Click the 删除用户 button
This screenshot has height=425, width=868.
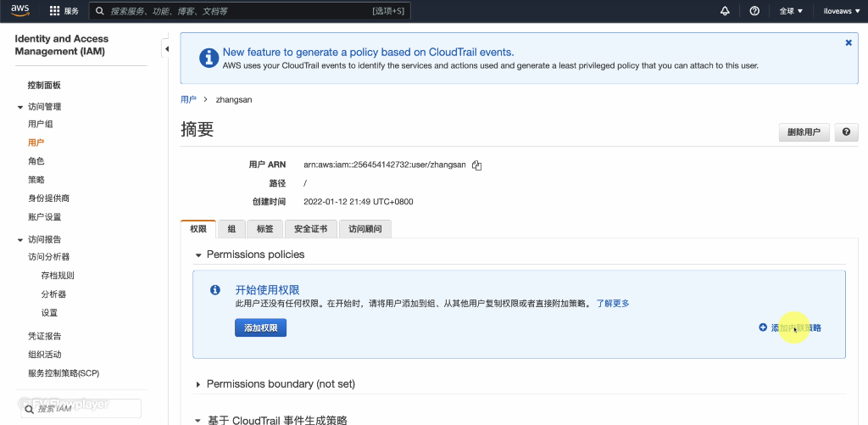pos(804,132)
